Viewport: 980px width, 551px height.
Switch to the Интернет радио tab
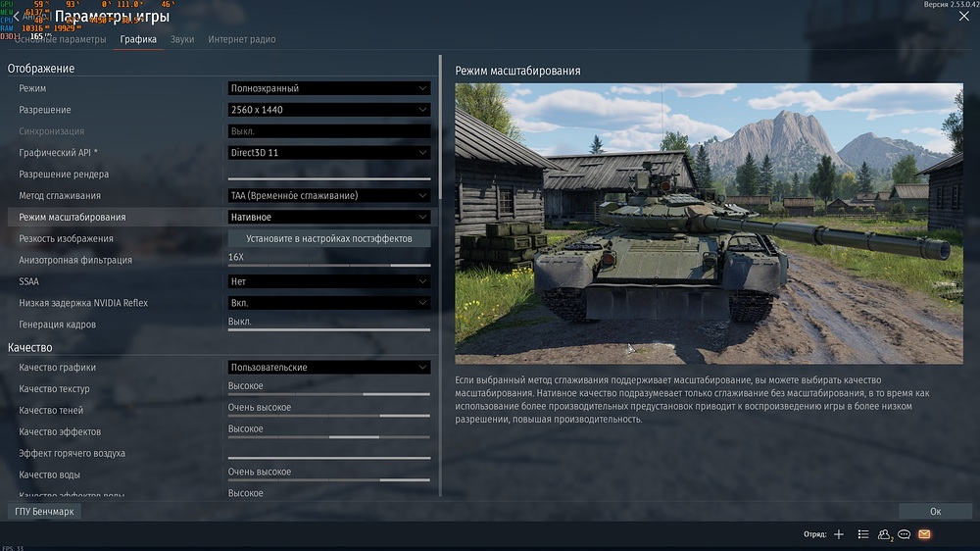[242, 39]
